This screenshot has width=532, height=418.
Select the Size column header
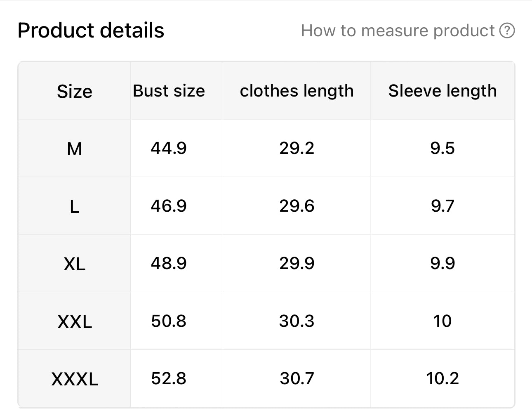point(74,91)
